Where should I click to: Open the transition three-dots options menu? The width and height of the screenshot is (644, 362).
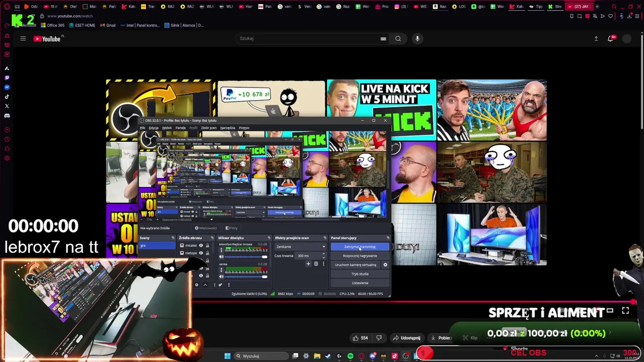[x=324, y=263]
